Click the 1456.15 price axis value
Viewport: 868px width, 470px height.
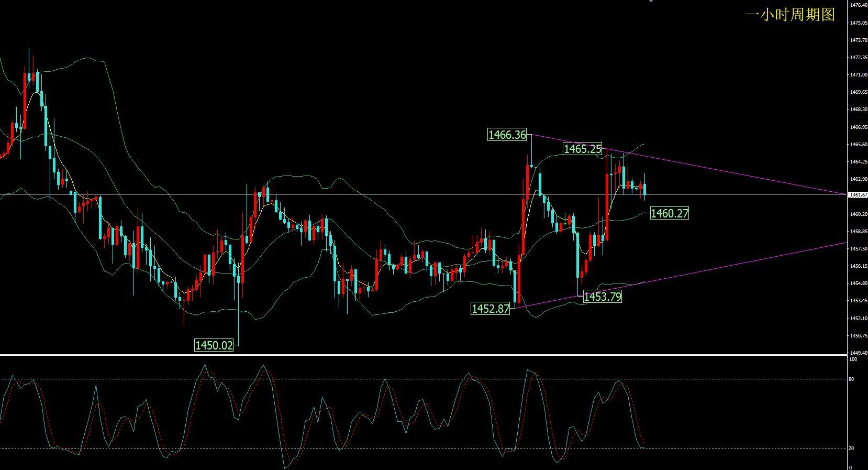(x=859, y=266)
